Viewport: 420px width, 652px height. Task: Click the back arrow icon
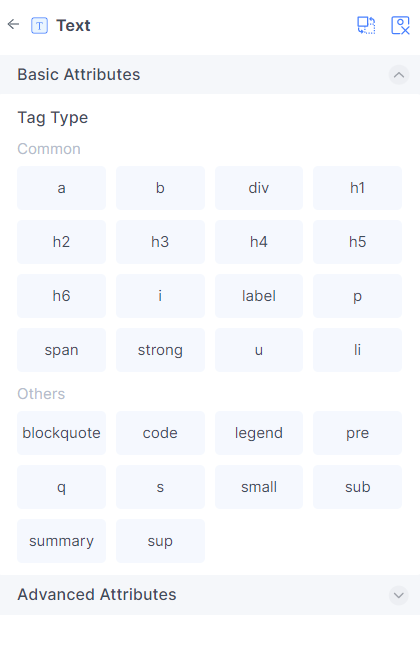tap(13, 25)
